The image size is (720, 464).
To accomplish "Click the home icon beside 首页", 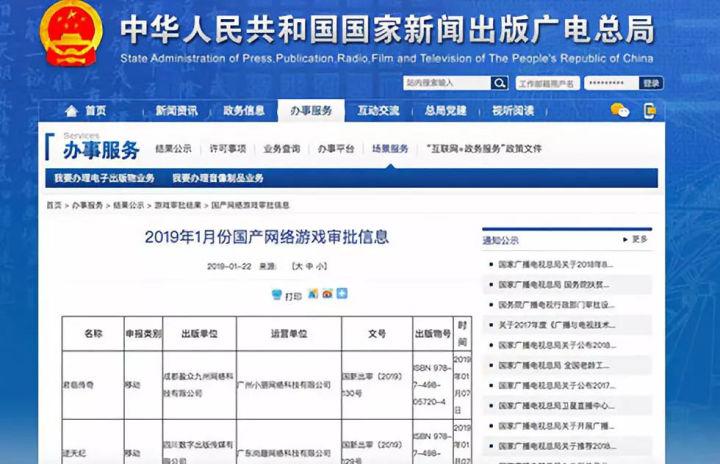I will click(71, 111).
